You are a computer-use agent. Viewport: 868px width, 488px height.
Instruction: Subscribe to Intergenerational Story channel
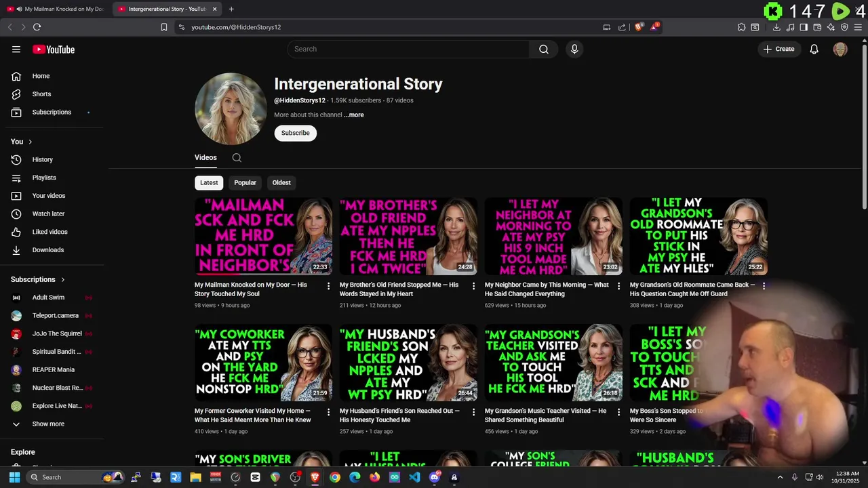click(x=295, y=133)
